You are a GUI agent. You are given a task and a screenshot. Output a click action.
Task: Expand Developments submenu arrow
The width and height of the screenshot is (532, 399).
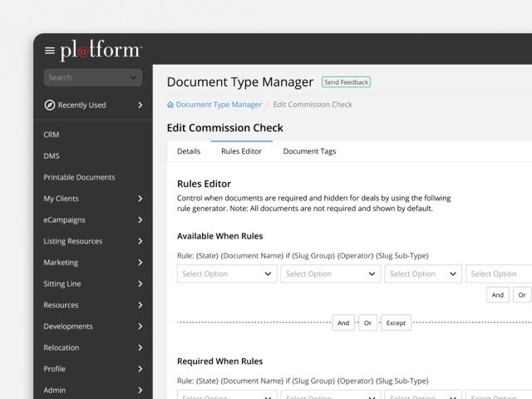(140, 327)
